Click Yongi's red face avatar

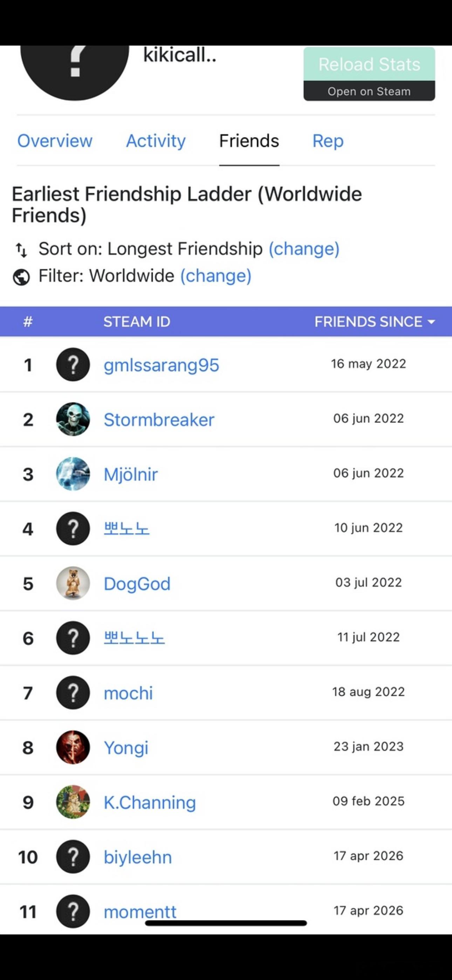pyautogui.click(x=73, y=747)
